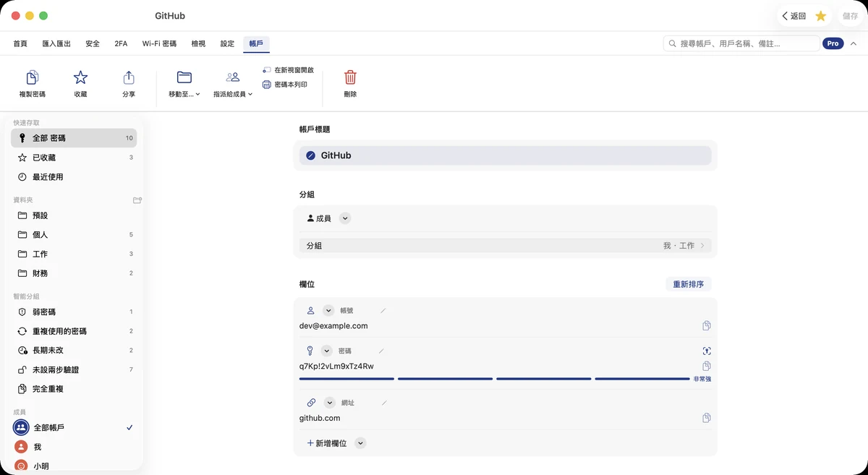This screenshot has width=868, height=475.
Task: Click the Pro badge
Action: (x=833, y=43)
